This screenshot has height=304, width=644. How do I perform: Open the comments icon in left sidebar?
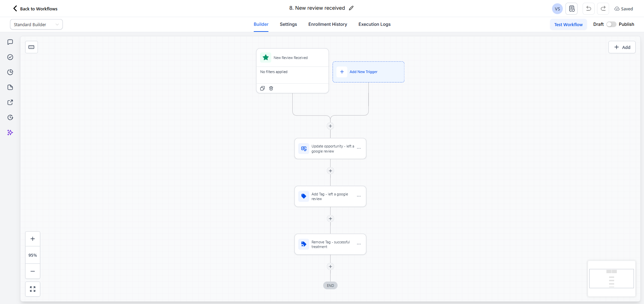(10, 42)
